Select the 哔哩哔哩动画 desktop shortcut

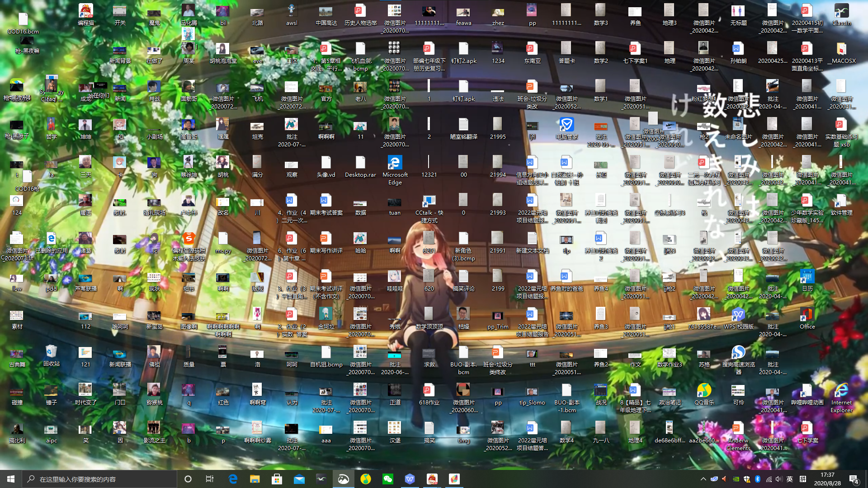tap(807, 394)
